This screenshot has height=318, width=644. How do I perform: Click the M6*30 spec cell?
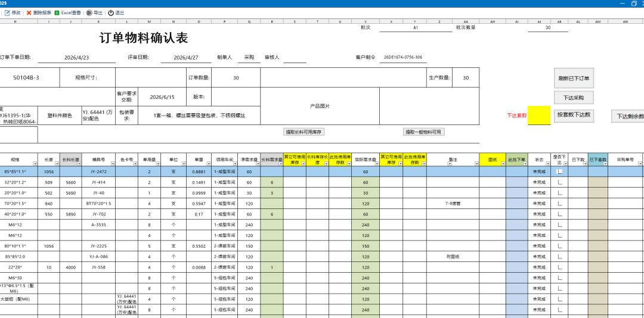[x=18, y=278]
